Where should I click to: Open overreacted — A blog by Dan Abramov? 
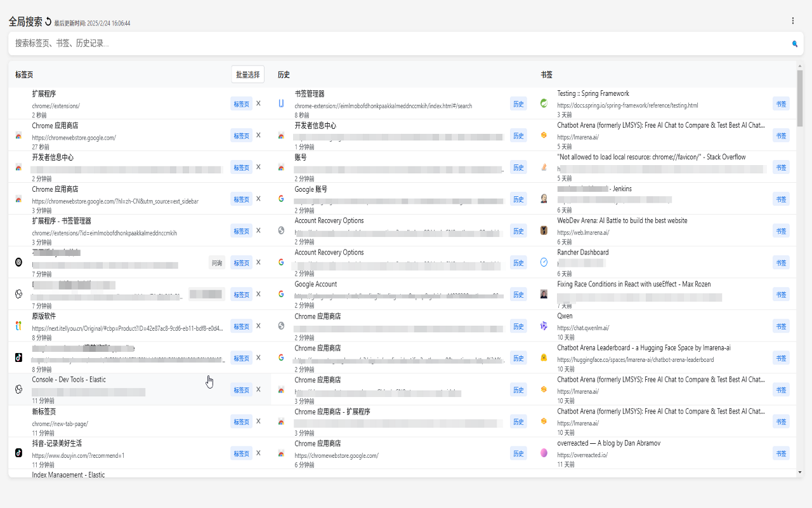tap(609, 443)
